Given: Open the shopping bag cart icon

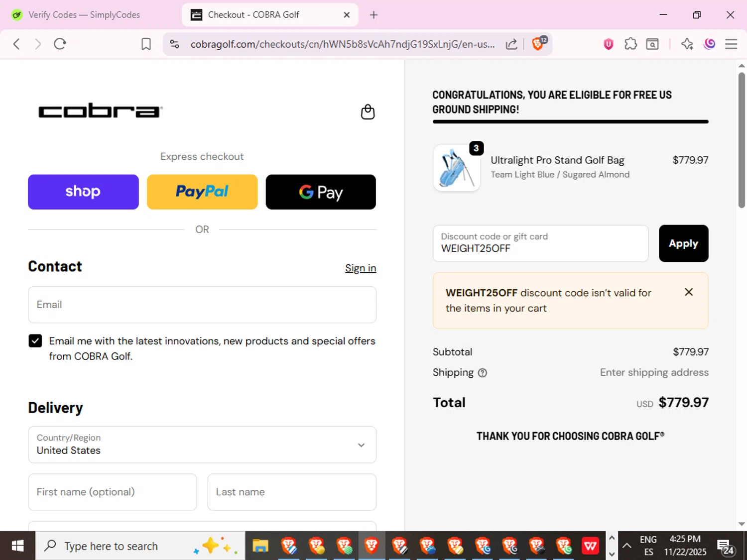Looking at the screenshot, I should pos(368,112).
